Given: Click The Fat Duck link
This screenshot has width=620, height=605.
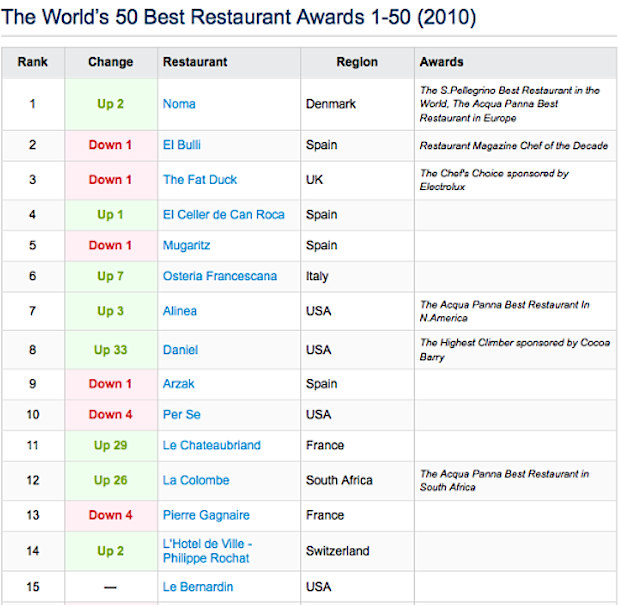Looking at the screenshot, I should click(x=200, y=180).
